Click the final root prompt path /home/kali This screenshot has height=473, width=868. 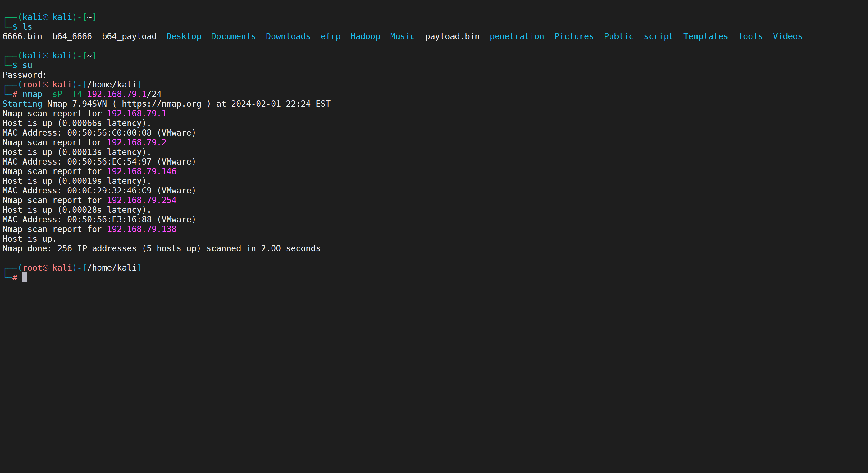(x=112, y=268)
